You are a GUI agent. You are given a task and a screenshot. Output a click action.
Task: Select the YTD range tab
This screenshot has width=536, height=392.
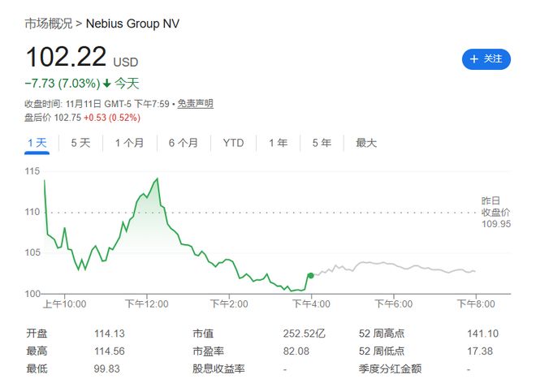coord(233,143)
